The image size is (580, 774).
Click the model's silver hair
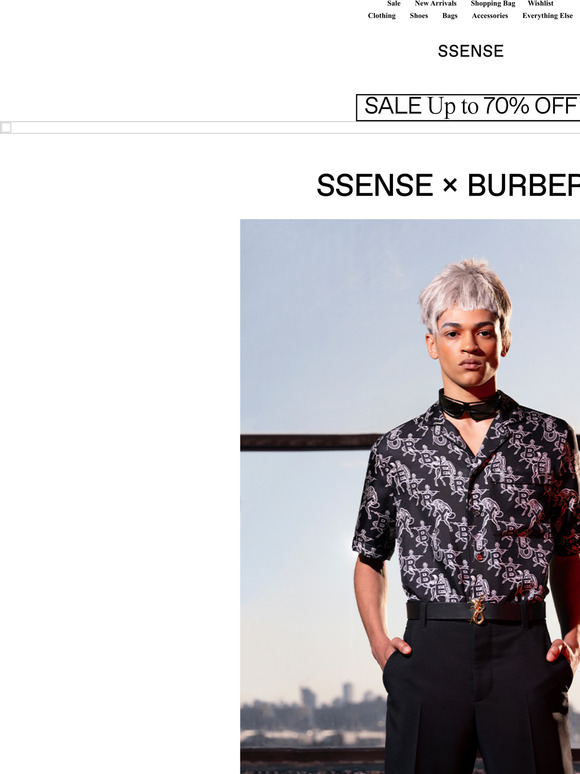[465, 294]
